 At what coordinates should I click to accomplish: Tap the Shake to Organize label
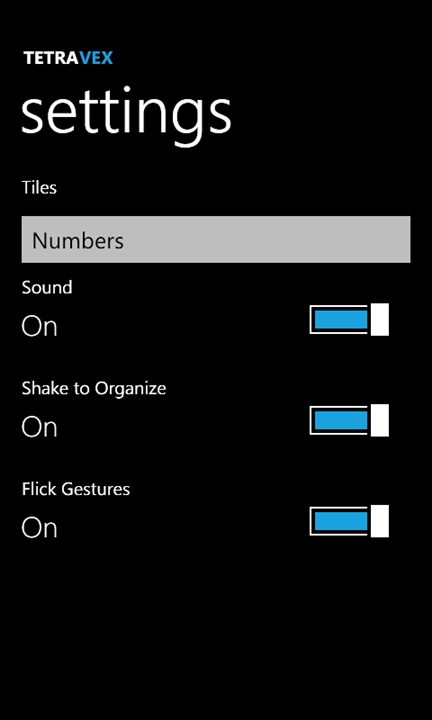point(94,388)
